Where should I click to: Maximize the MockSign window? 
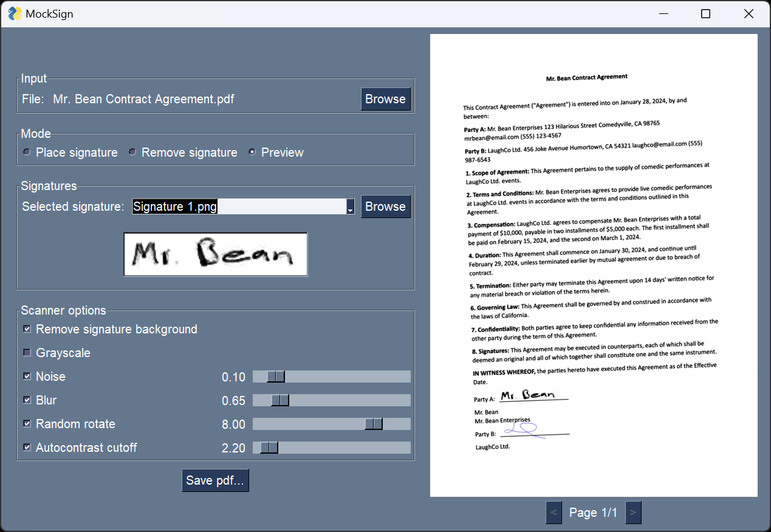pyautogui.click(x=705, y=13)
